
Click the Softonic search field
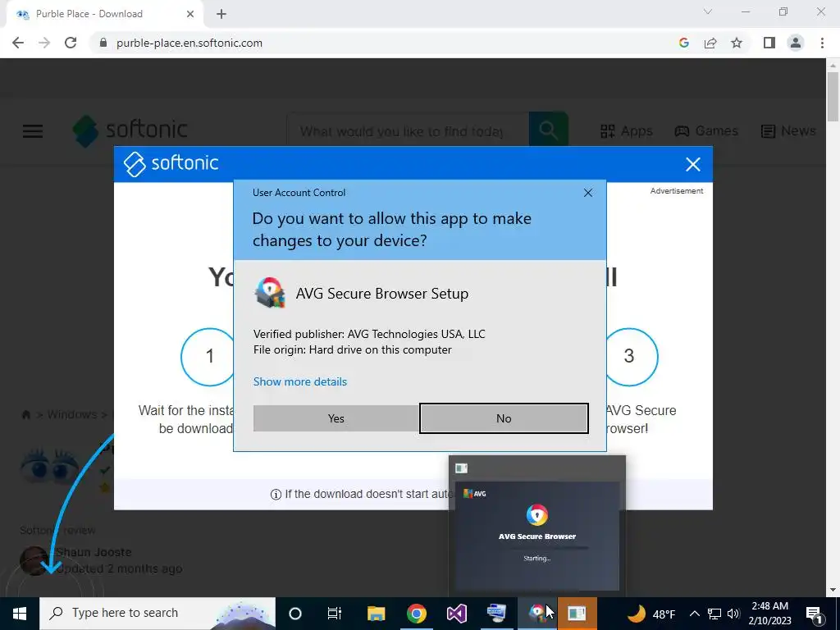pyautogui.click(x=407, y=130)
